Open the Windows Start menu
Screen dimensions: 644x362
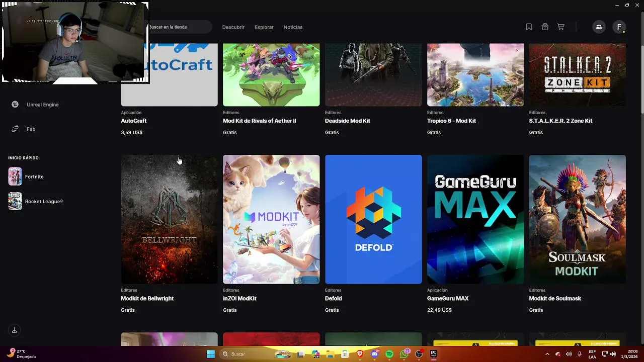[x=211, y=354]
